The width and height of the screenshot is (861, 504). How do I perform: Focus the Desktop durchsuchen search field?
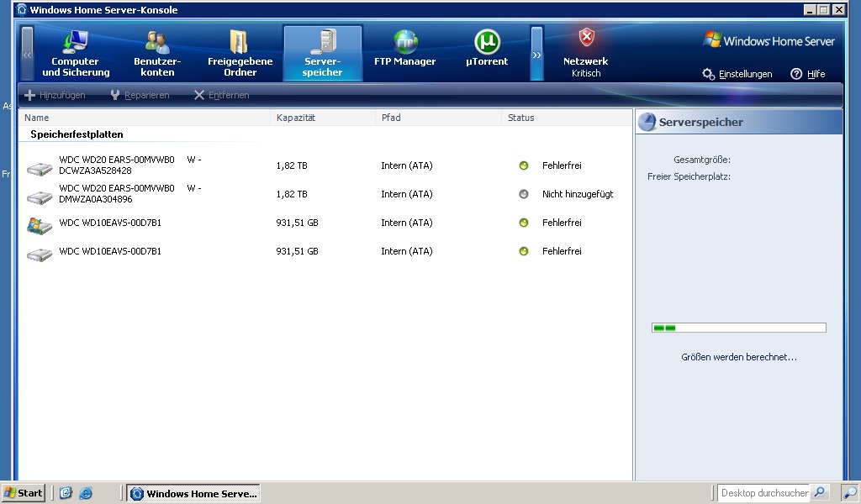763,493
